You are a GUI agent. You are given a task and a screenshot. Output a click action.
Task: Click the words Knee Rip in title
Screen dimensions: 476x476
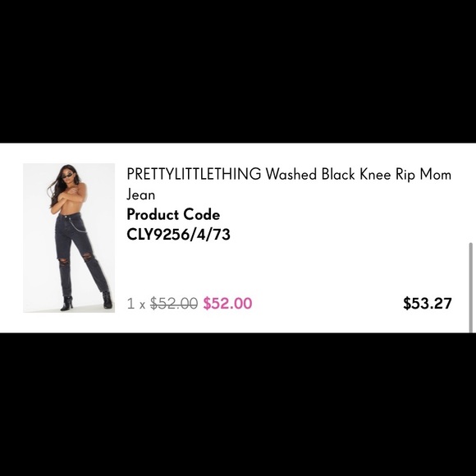pyautogui.click(x=387, y=175)
